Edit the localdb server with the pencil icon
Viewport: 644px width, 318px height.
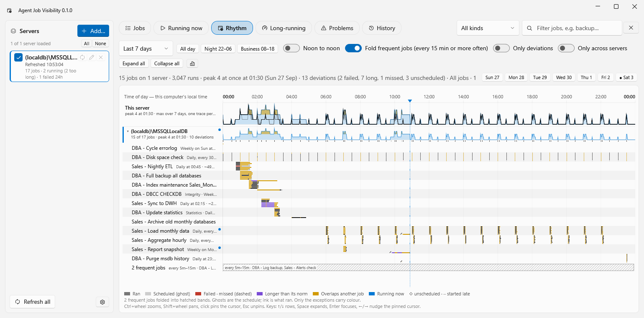[x=92, y=57]
